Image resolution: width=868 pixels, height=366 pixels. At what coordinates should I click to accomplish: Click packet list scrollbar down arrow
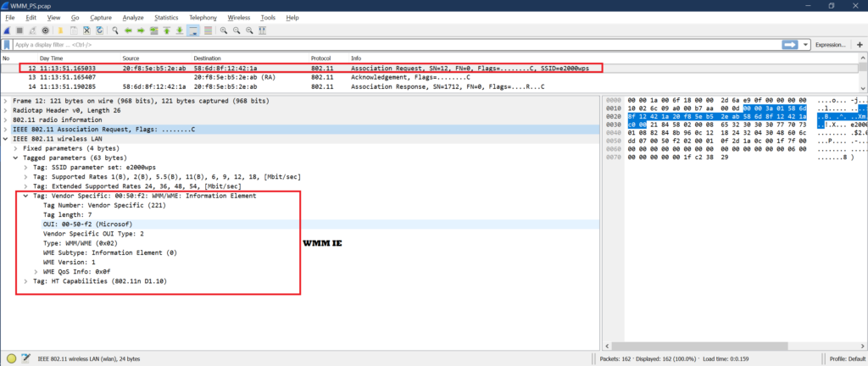862,88
